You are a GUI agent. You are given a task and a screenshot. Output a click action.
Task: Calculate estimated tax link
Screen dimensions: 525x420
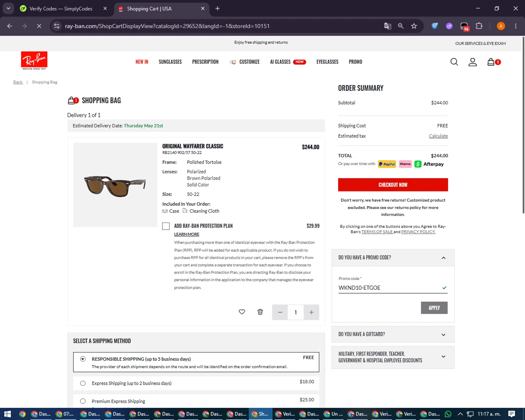tap(438, 136)
